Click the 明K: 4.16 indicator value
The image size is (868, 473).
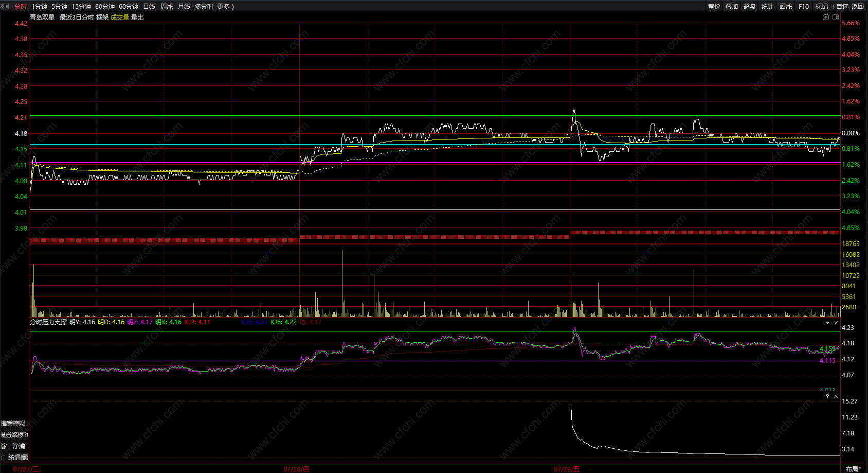tap(169, 322)
